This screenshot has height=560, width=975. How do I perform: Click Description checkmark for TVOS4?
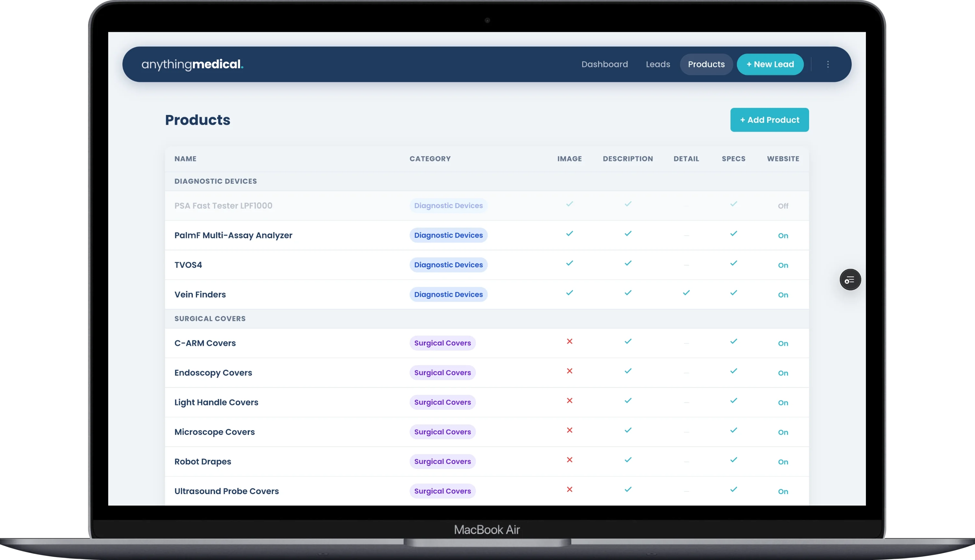point(628,263)
